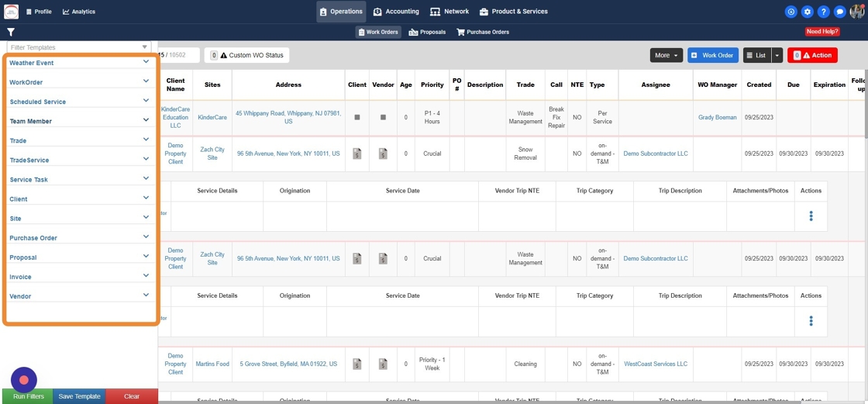Viewport: 868px width, 404px height.
Task: Click the filter funnel icon
Action: [x=11, y=32]
